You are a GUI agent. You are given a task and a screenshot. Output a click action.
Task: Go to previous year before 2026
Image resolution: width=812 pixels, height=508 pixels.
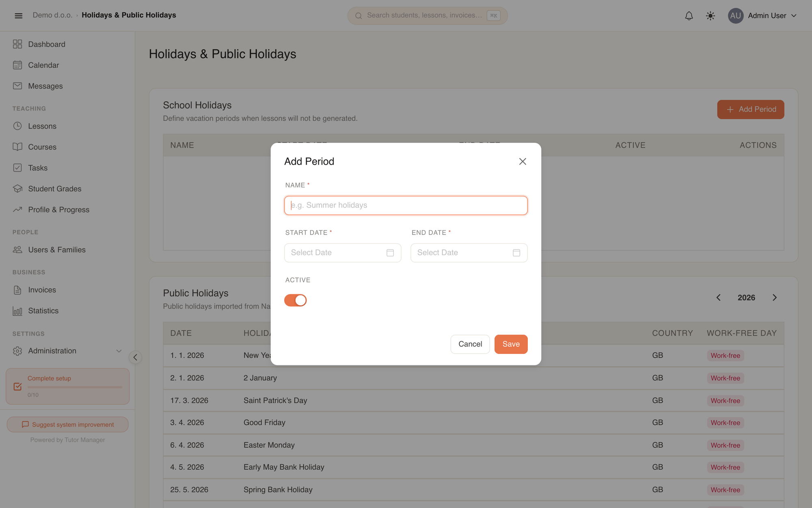718,297
